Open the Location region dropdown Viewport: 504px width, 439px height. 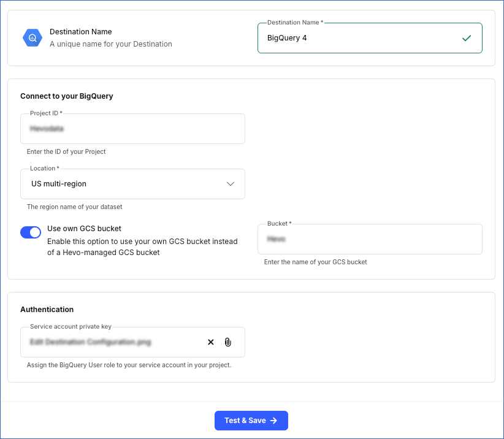(x=132, y=183)
